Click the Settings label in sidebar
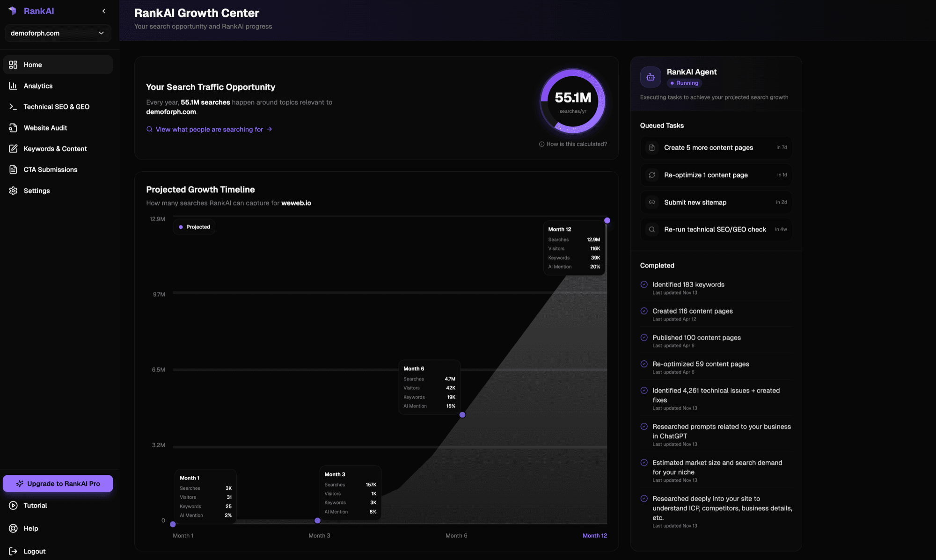The width and height of the screenshot is (936, 560). 37,190
